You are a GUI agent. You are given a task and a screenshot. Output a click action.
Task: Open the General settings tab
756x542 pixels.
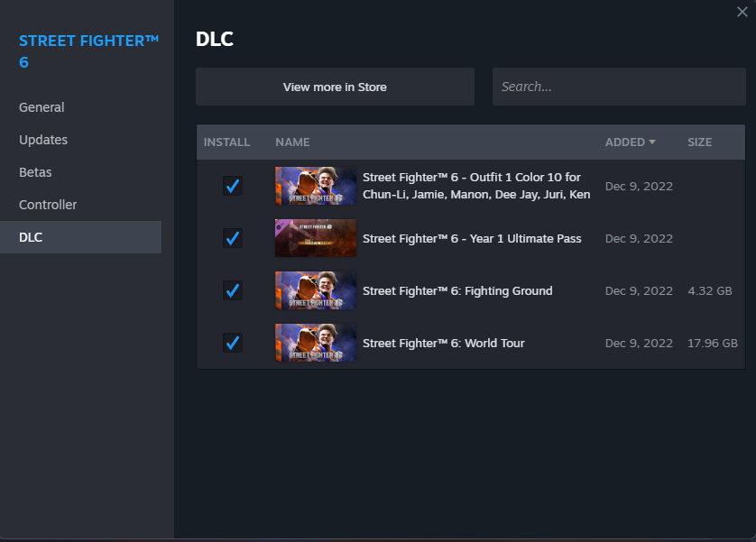(x=41, y=107)
